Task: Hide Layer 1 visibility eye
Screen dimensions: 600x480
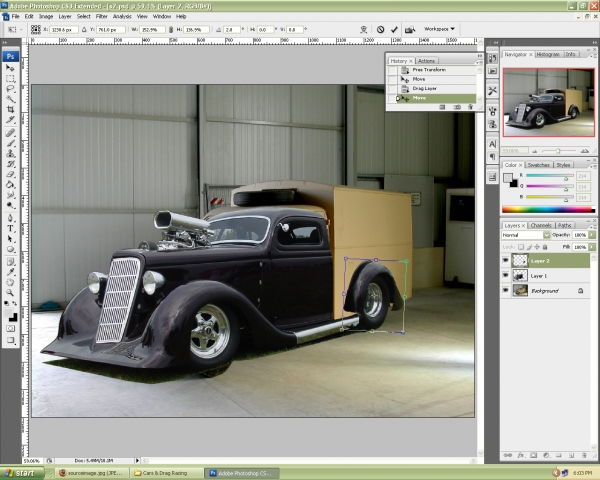Action: point(505,275)
